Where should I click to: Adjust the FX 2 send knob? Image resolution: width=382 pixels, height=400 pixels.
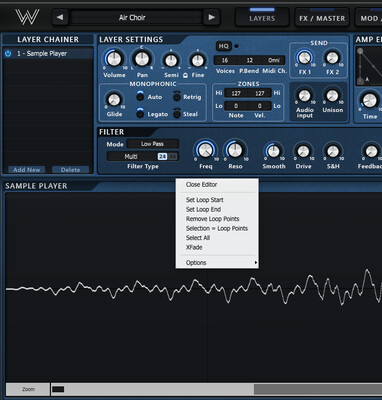pyautogui.click(x=332, y=58)
